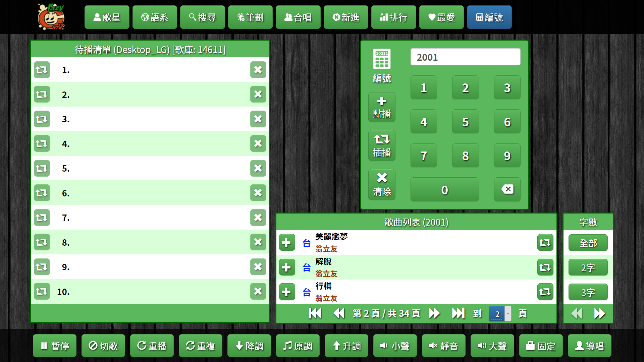Image resolution: width=644 pixels, height=362 pixels.
Task: Toggle 靜音 mute
Action: (x=443, y=346)
